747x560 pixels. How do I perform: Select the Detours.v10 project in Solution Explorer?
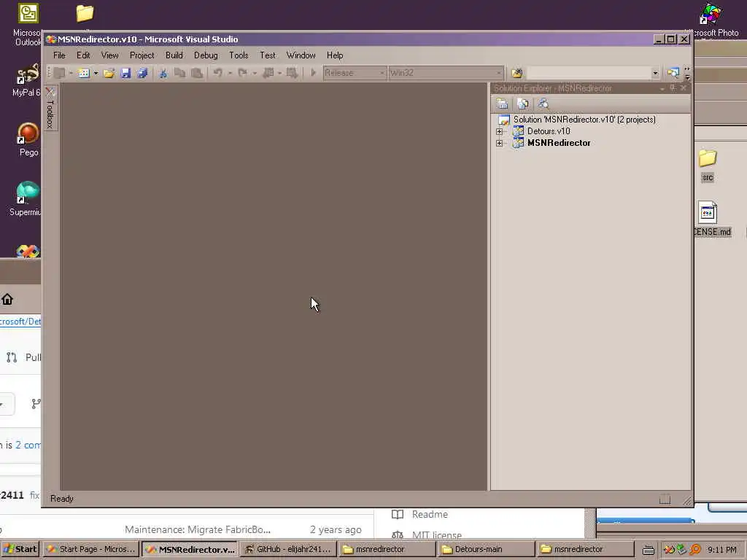[549, 131]
